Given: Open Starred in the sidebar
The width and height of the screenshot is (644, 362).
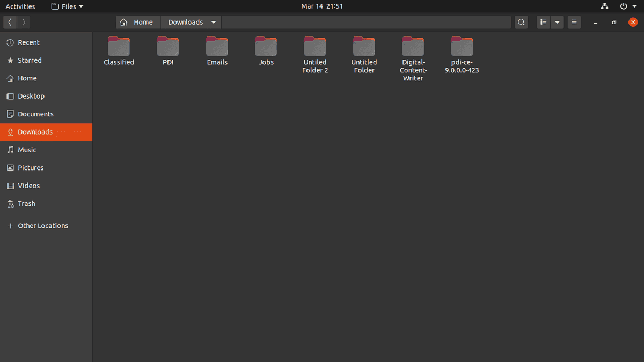Looking at the screenshot, I should click(x=46, y=60).
